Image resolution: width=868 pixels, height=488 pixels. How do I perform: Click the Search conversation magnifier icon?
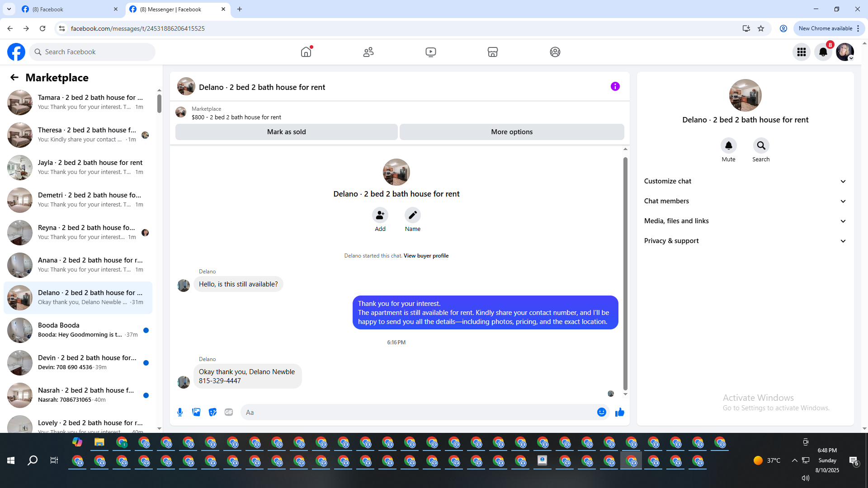click(x=761, y=145)
